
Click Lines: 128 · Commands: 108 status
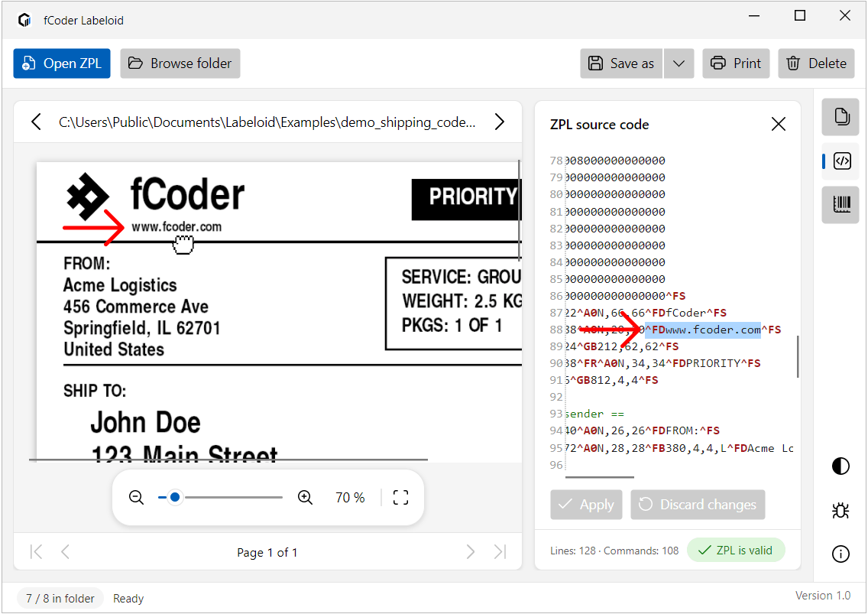pyautogui.click(x=614, y=551)
